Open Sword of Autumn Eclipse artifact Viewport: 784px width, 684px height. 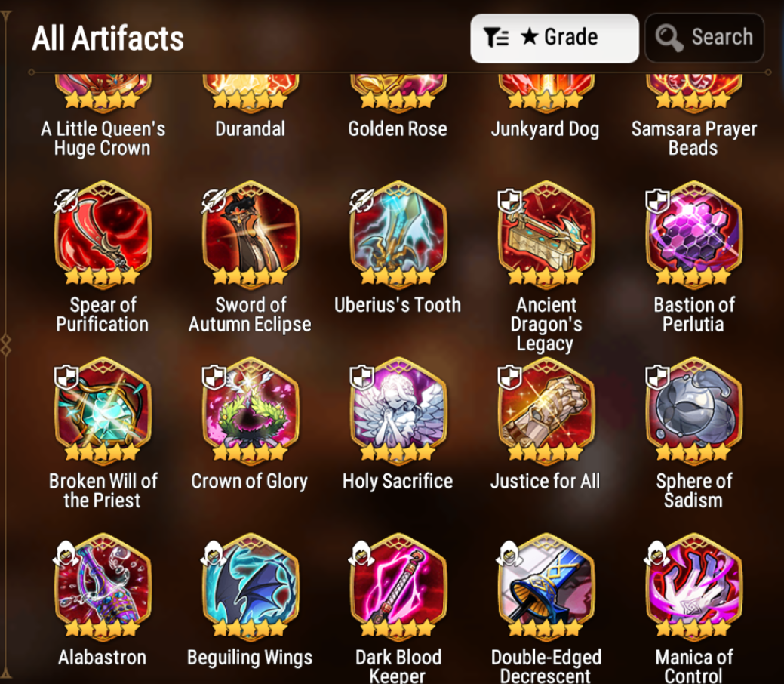(x=250, y=235)
